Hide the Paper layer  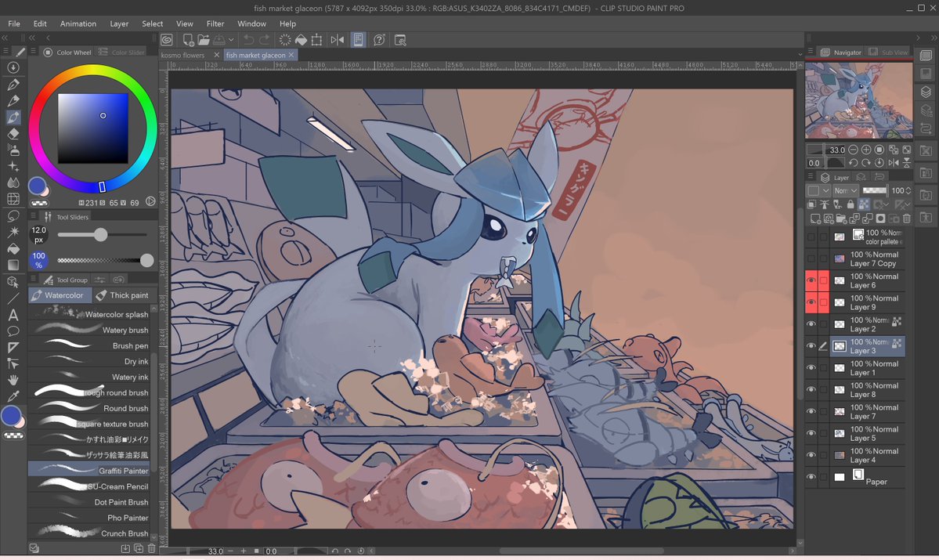tap(811, 477)
